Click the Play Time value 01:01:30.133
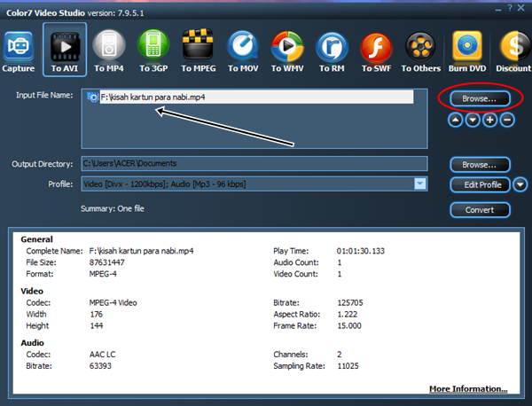The height and width of the screenshot is (406, 532). coord(360,251)
